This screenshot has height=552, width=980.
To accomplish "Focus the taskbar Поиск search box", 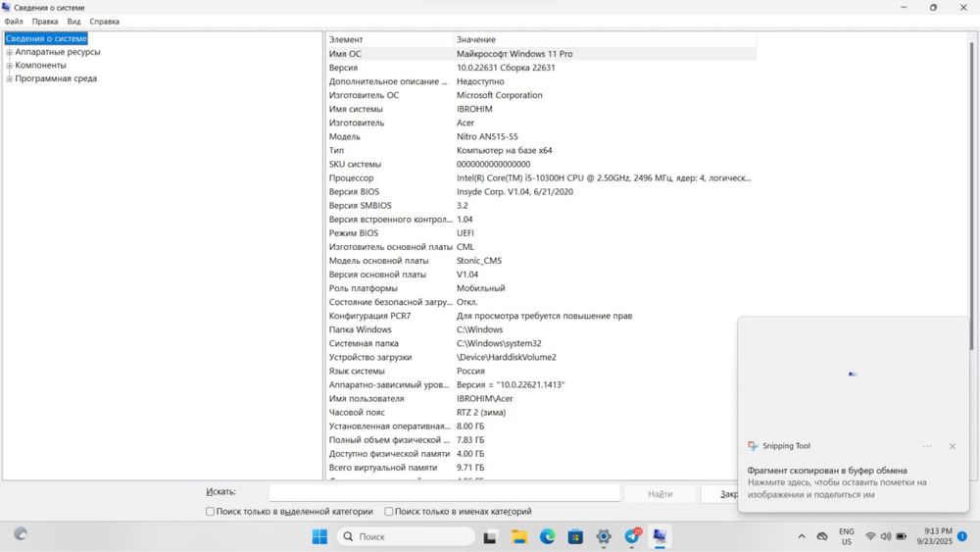I will tap(407, 536).
